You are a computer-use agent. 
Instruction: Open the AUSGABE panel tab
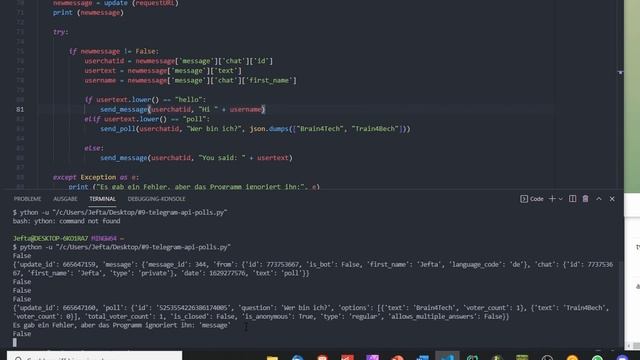[x=65, y=199]
